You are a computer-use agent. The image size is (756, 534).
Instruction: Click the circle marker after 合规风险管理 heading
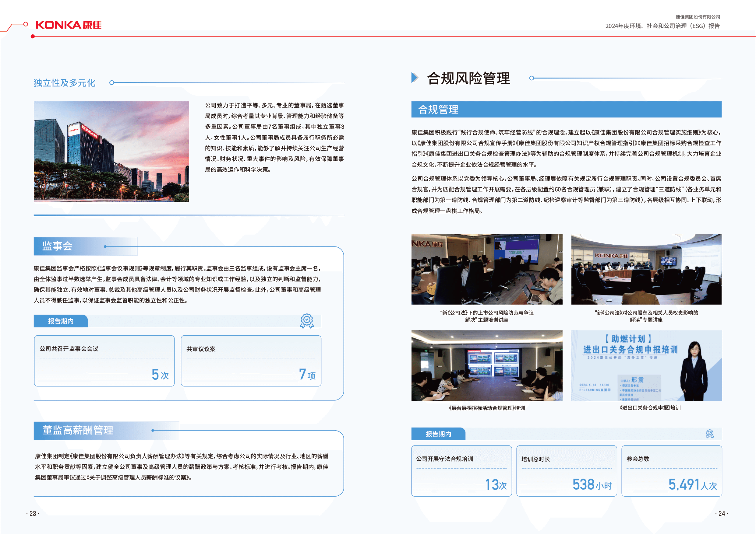coord(532,78)
